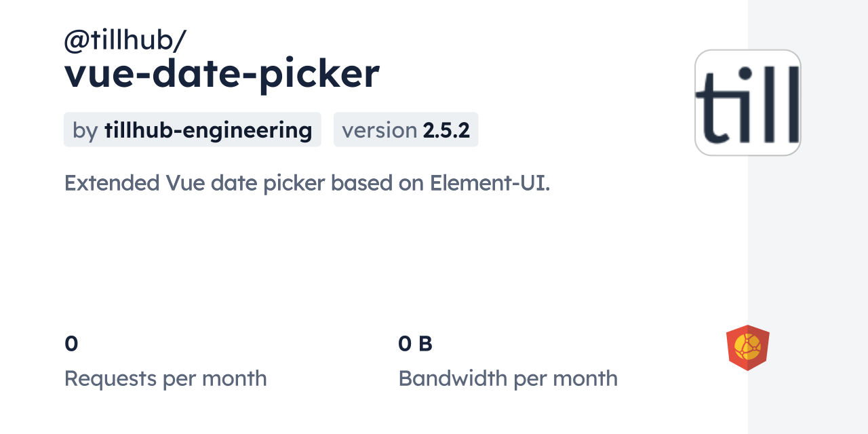Select the "Bandwidth per month" label
The image size is (868, 434).
(x=508, y=378)
